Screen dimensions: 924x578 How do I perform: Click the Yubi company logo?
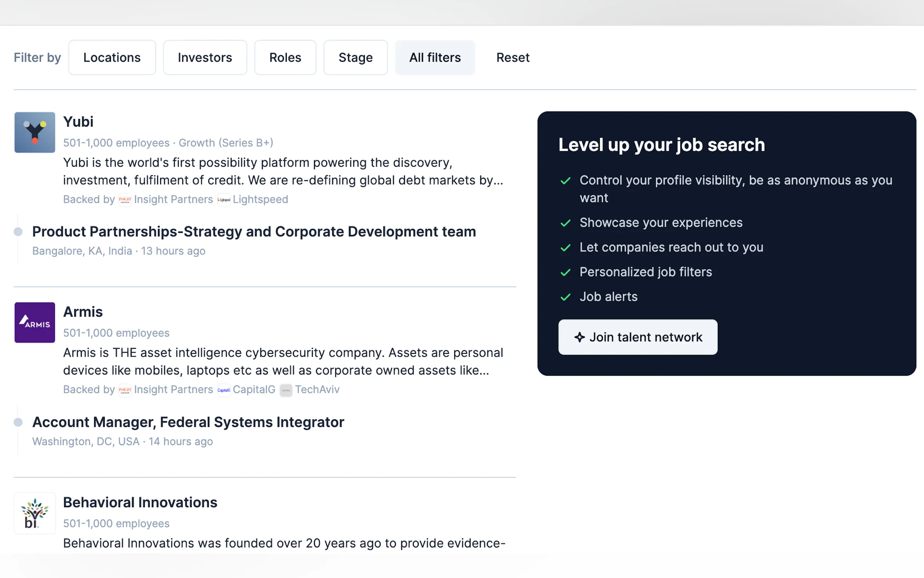click(35, 132)
